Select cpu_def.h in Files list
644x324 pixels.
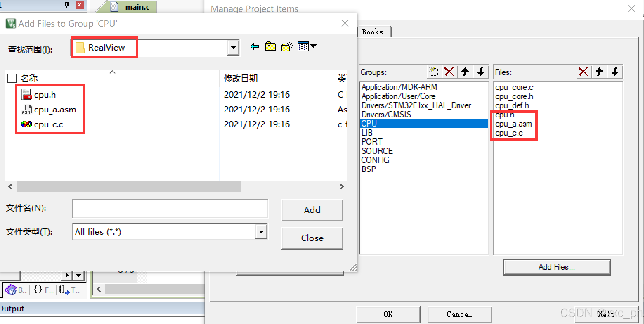[512, 105]
